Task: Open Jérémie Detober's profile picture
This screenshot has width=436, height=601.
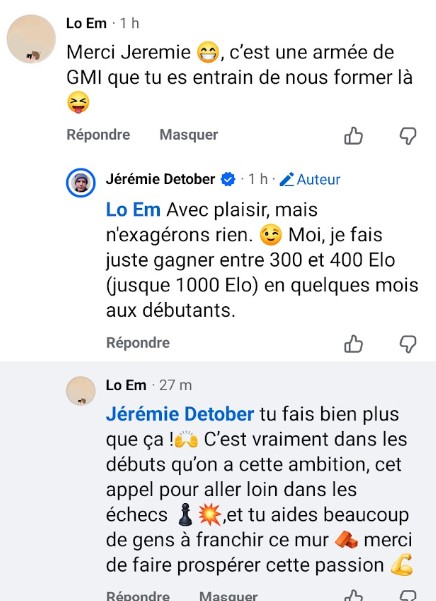Action: point(81,182)
